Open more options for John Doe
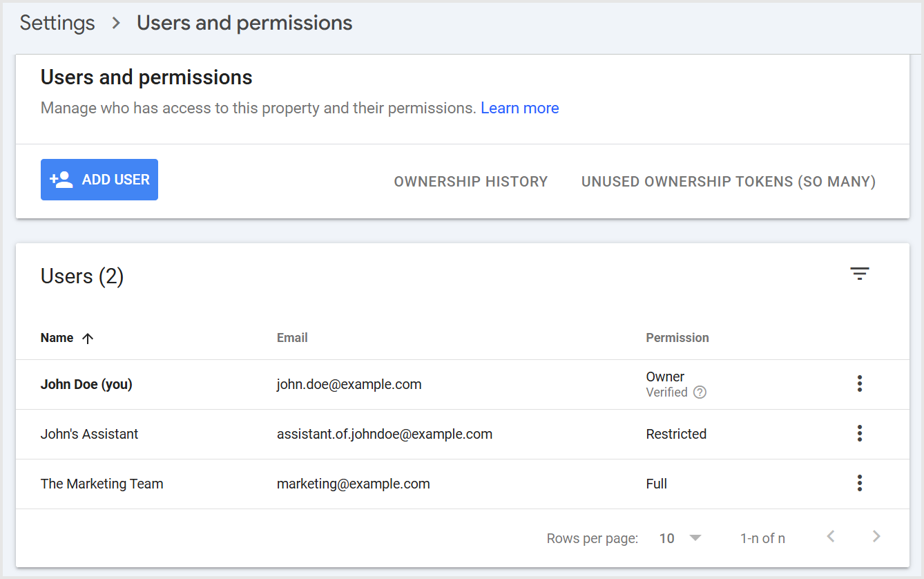924x579 pixels. tap(859, 383)
